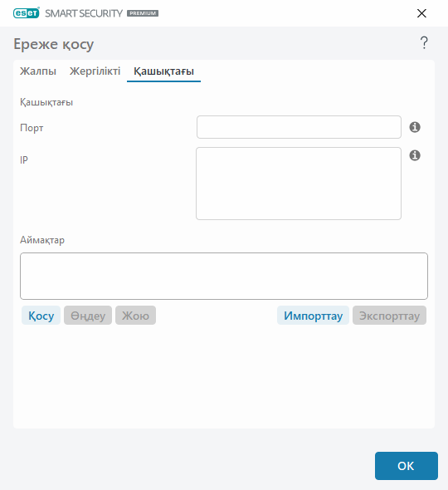Click the PREMIUM badge in title bar
This screenshot has height=490, width=448.
(143, 13)
